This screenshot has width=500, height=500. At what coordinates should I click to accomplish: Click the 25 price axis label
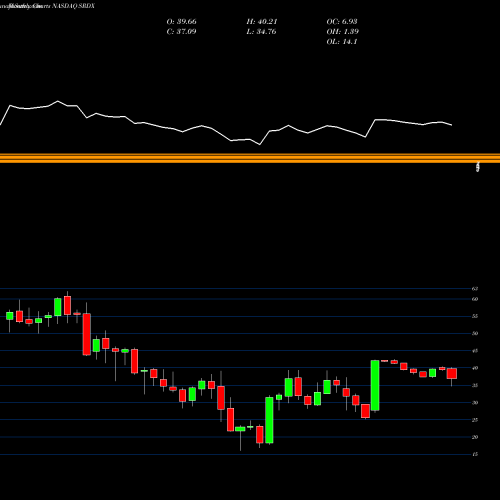[x=475, y=420]
